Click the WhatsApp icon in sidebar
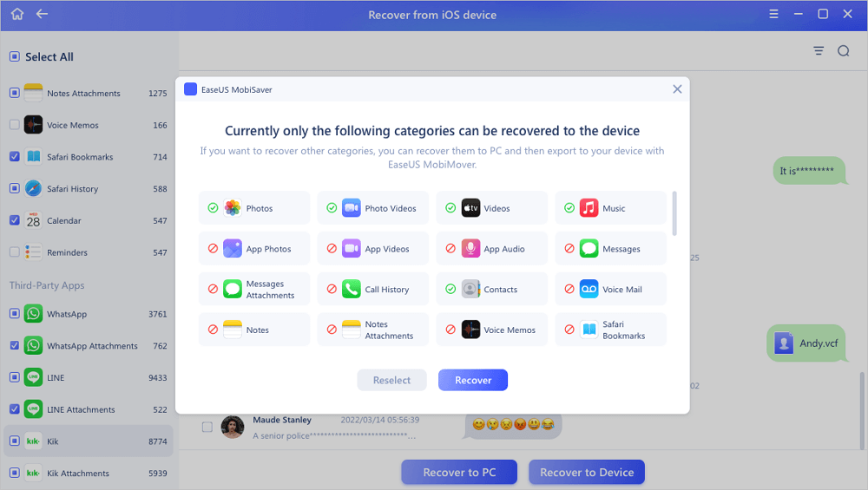This screenshot has width=868, height=490. (33, 314)
